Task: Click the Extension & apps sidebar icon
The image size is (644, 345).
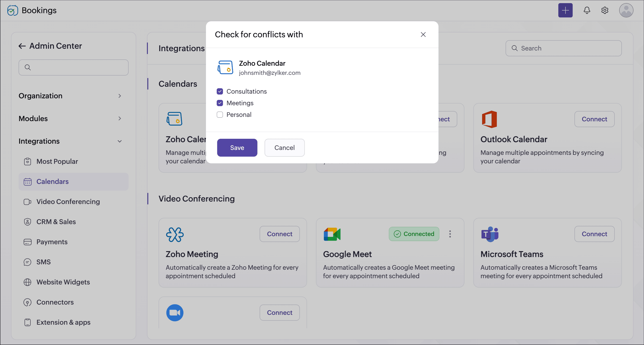Action: (28, 322)
